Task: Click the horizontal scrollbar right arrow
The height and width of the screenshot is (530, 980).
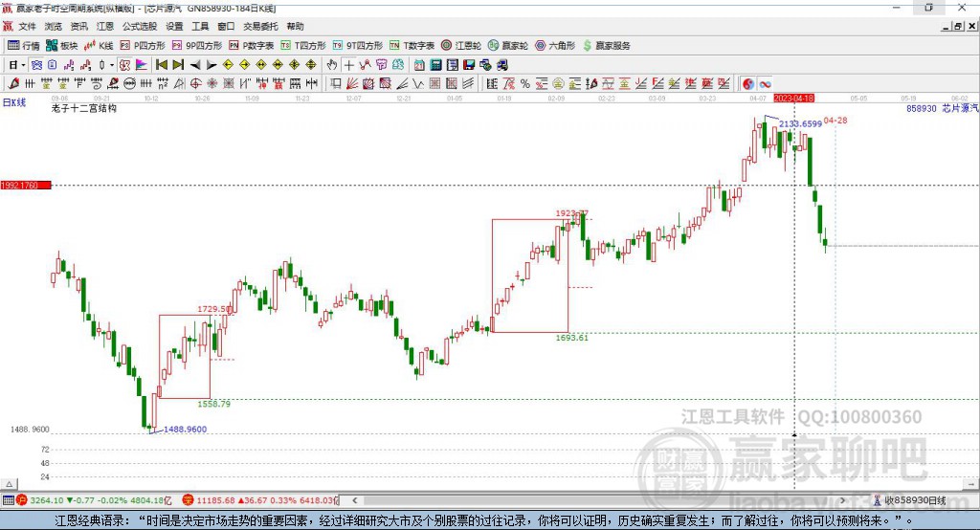Action: tap(842, 500)
